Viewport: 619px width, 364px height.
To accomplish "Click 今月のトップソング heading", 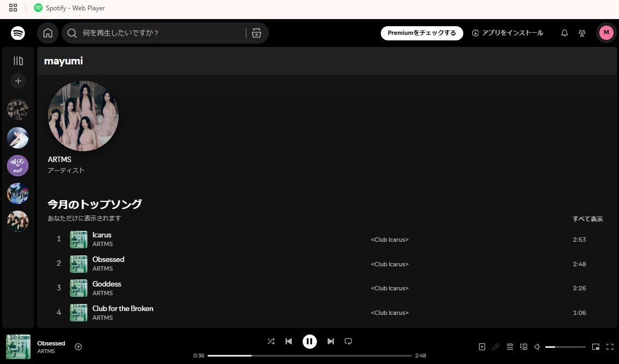I will tap(95, 204).
